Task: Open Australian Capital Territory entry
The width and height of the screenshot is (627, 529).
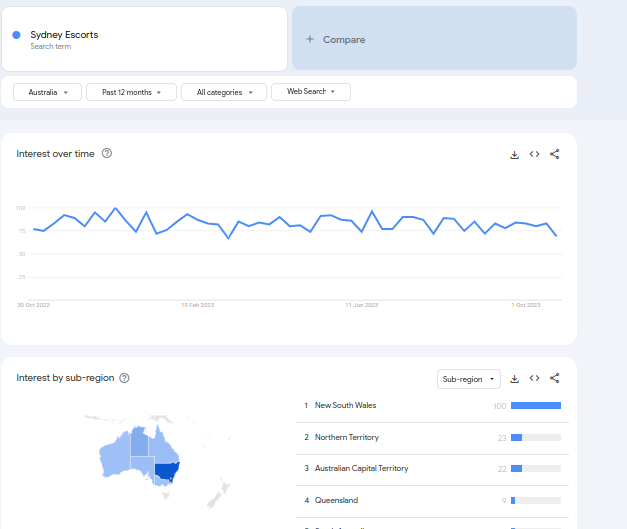Action: (x=361, y=468)
